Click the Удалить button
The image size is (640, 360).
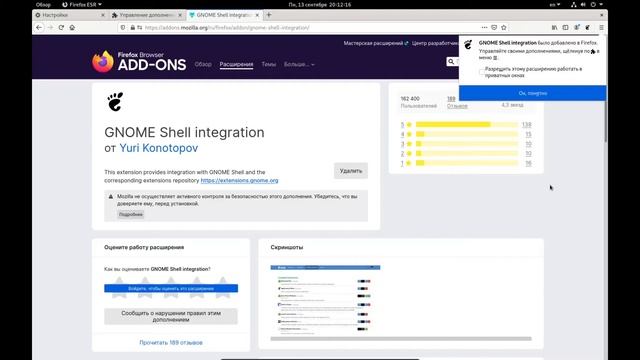coord(351,171)
